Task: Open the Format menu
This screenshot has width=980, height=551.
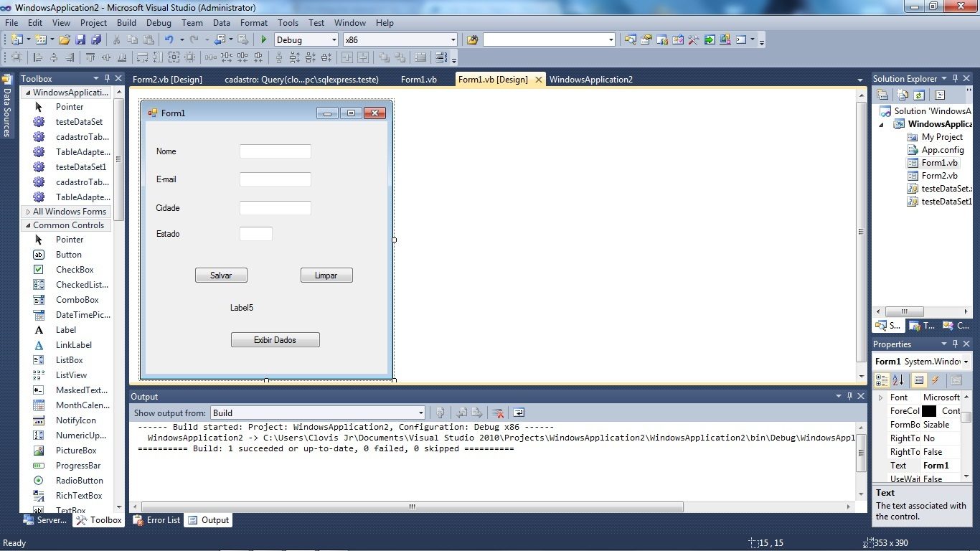Action: 254,23
